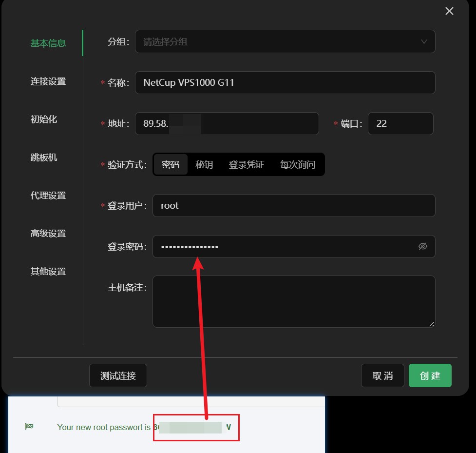Switch to 跳板机 section
This screenshot has height=453, width=476.
(44, 157)
